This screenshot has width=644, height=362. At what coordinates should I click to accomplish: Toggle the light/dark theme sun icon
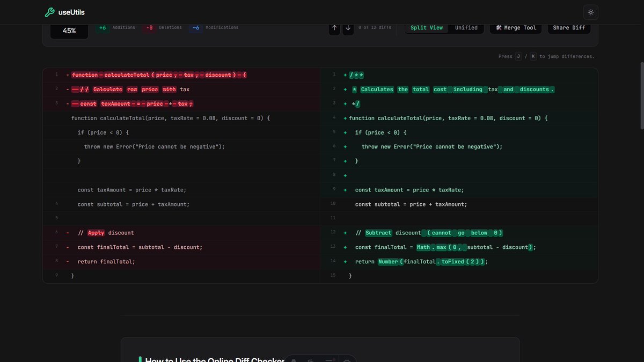pos(591,12)
